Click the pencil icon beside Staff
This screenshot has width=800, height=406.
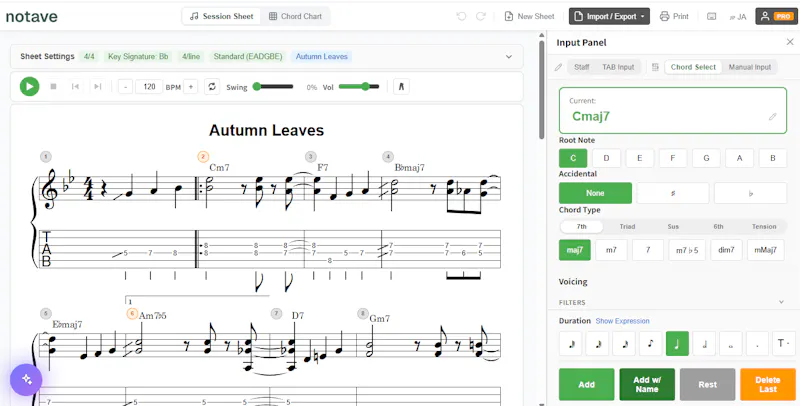[558, 67]
